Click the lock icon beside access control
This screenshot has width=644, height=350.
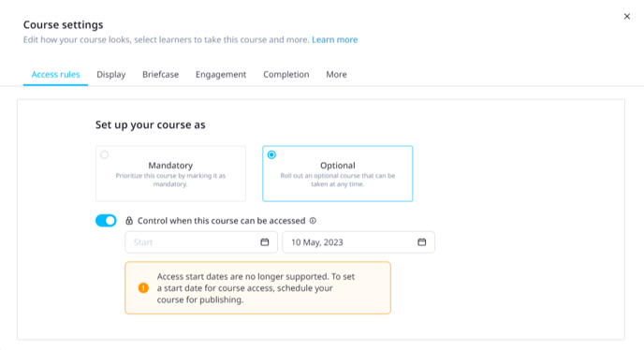[x=129, y=221]
